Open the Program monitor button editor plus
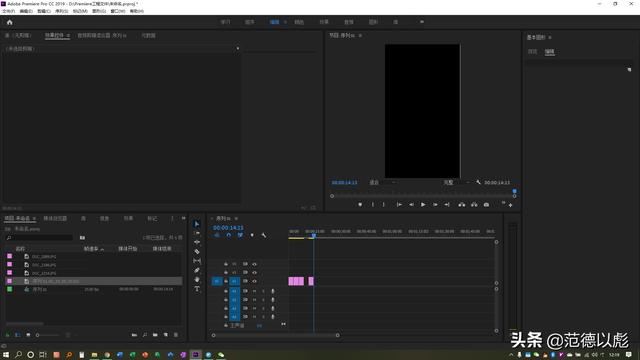The width and height of the screenshot is (640, 360). tap(510, 205)
